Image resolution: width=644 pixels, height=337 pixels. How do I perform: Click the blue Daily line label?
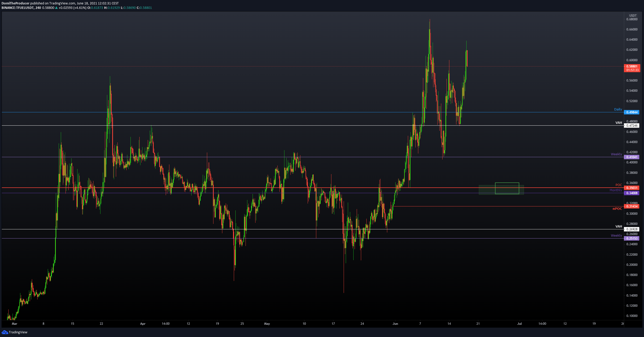(x=618, y=109)
